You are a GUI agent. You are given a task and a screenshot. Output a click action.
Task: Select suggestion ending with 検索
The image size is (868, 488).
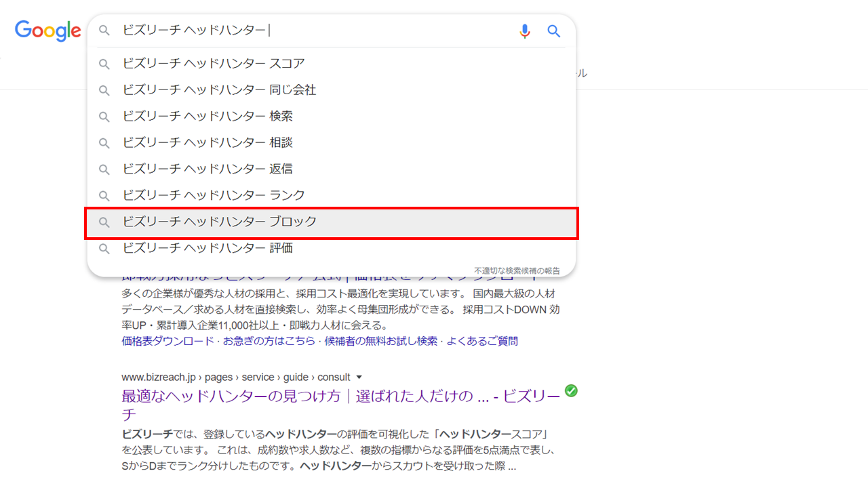coord(332,117)
